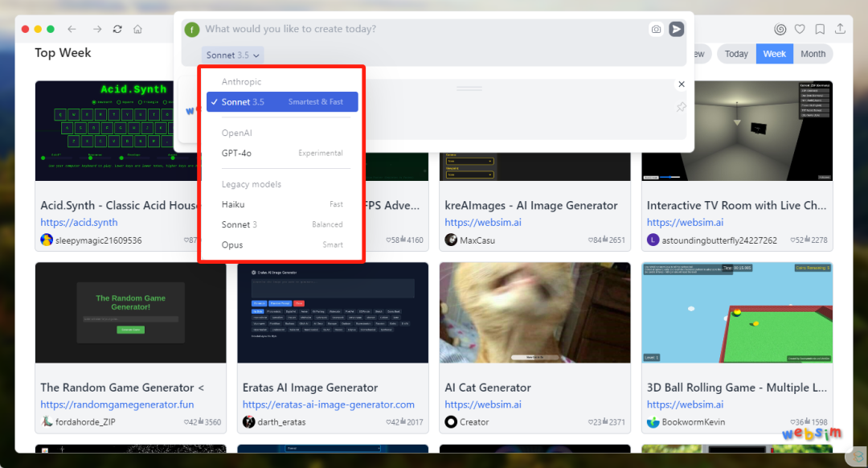Switch to the Month tab
Viewport: 868px width, 468px height.
click(x=813, y=54)
